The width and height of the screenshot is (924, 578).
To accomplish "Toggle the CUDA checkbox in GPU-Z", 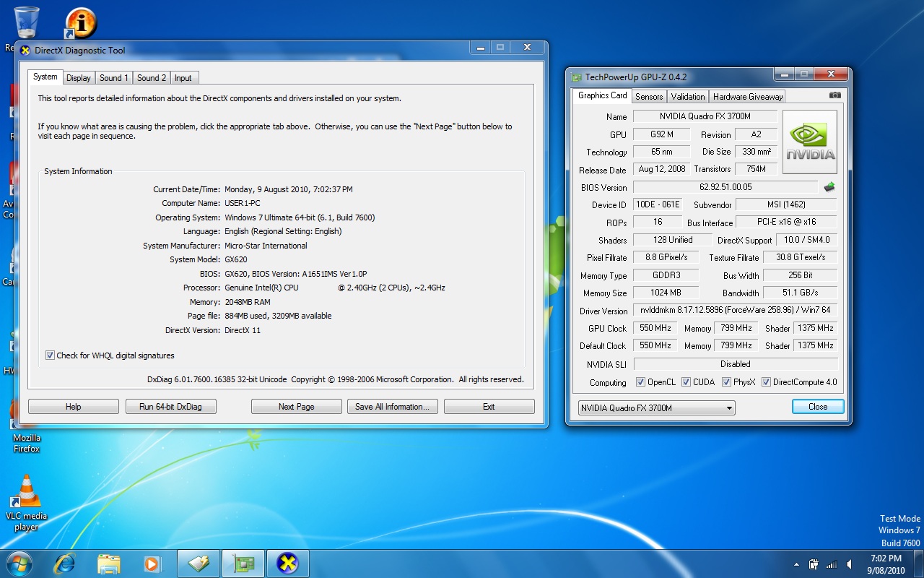I will coord(686,382).
